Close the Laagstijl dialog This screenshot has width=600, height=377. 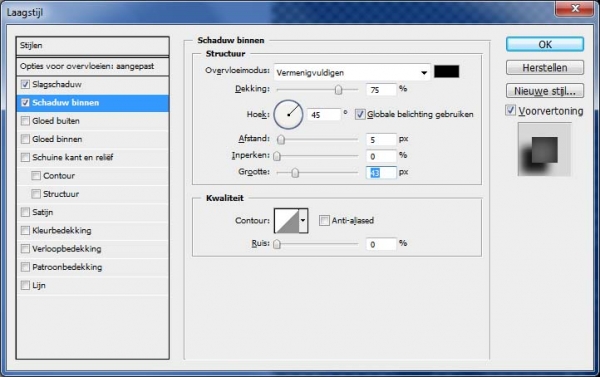tap(575, 8)
